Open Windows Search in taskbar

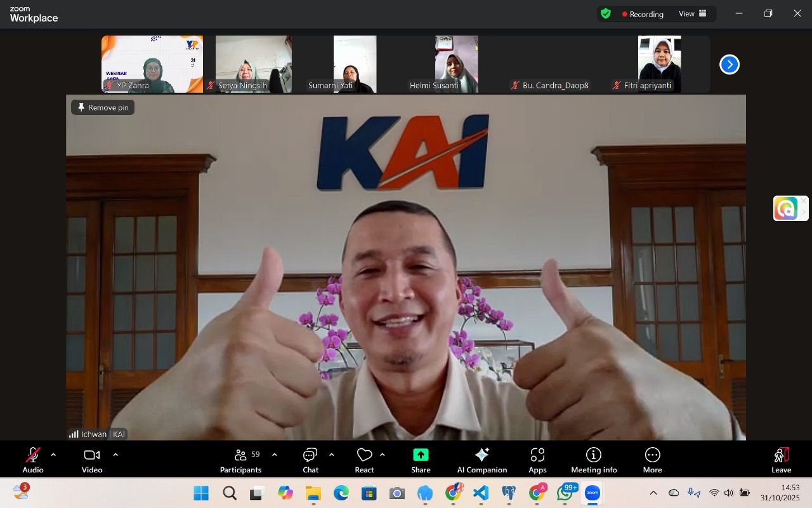[230, 493]
